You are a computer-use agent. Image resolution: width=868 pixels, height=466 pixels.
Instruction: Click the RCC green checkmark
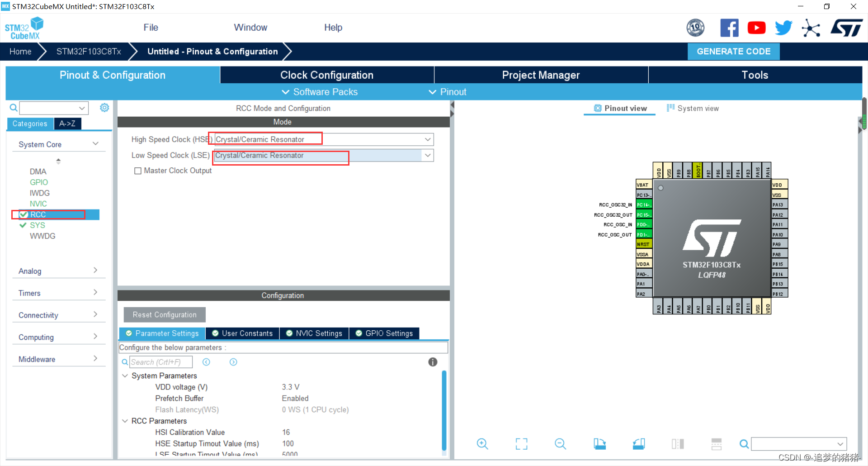24,214
